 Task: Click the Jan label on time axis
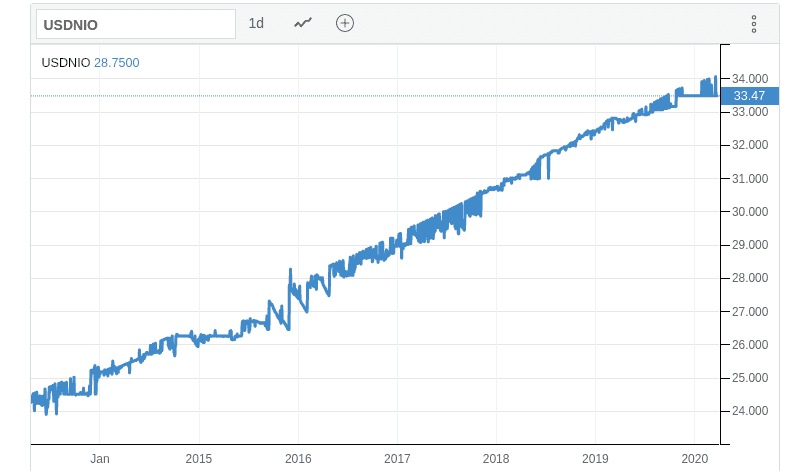point(100,459)
